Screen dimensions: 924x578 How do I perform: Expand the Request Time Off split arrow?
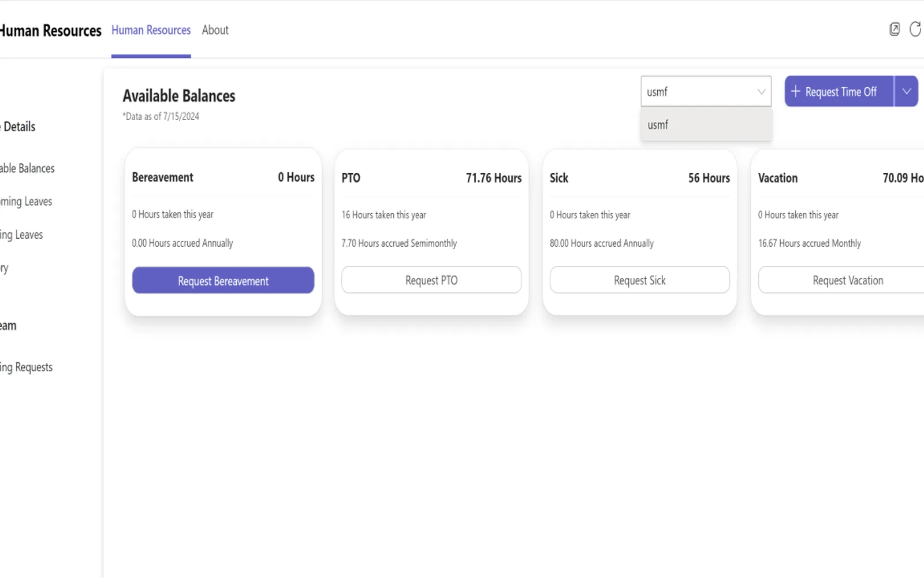click(x=907, y=91)
